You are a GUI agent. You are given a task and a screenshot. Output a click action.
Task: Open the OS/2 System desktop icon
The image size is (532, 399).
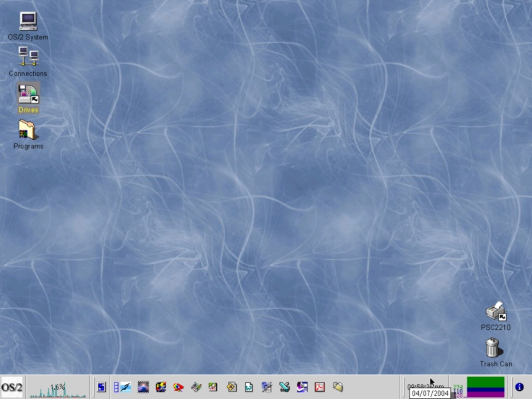pos(28,22)
